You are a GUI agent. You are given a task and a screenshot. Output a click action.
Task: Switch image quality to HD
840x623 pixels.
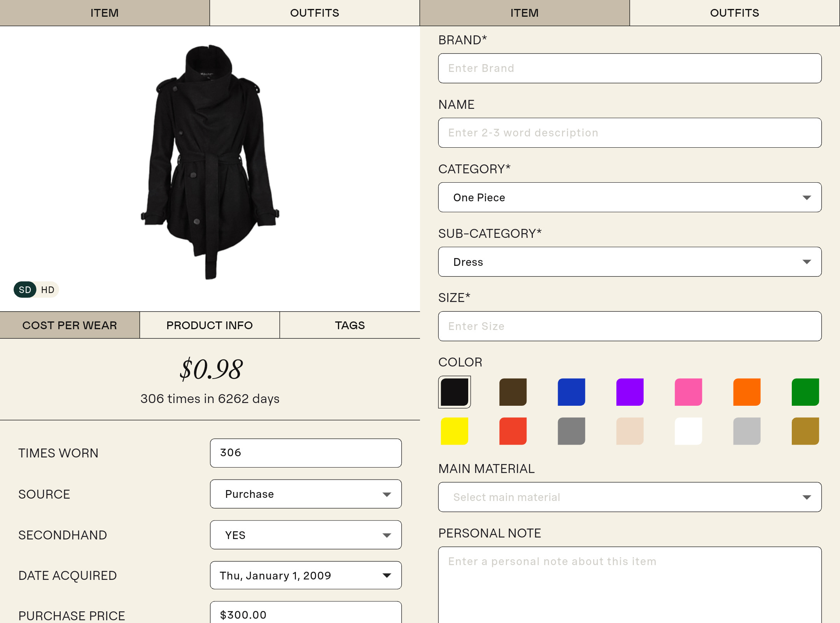(x=47, y=290)
